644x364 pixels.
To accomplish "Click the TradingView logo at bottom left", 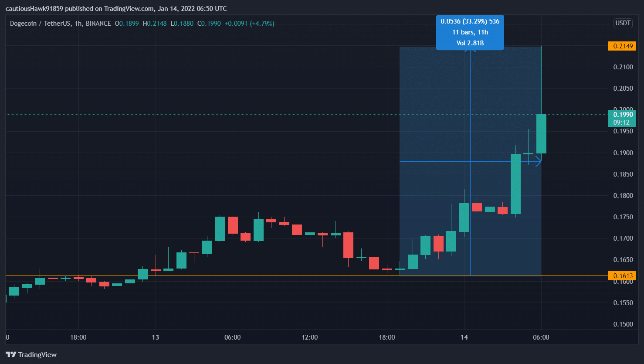I will tap(31, 354).
